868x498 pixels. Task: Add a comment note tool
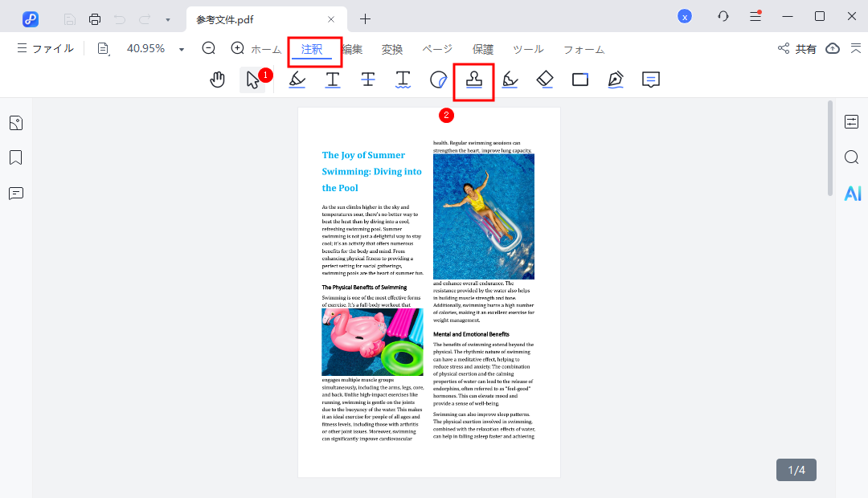point(651,80)
